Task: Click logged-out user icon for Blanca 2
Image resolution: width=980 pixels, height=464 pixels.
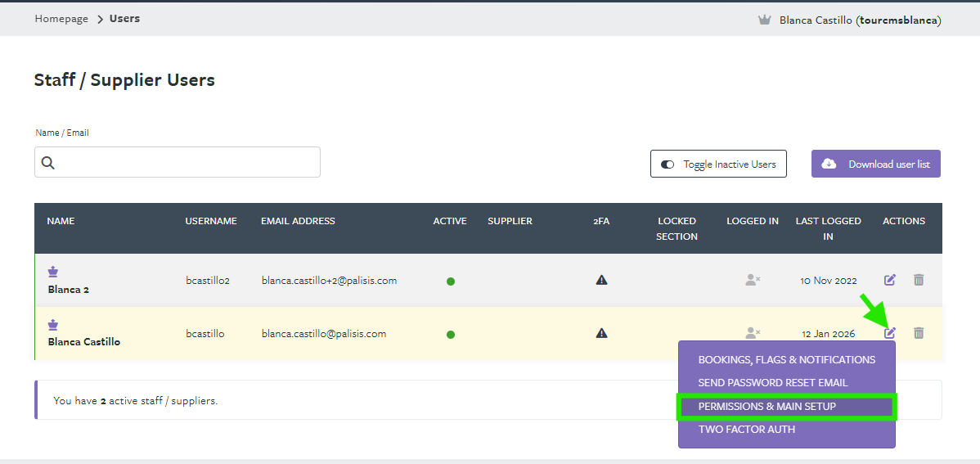Action: click(753, 280)
